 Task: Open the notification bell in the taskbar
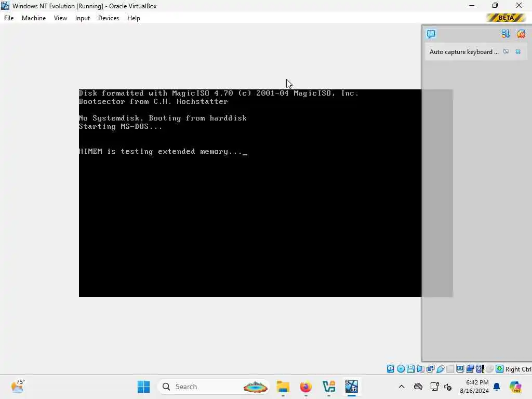click(497, 387)
